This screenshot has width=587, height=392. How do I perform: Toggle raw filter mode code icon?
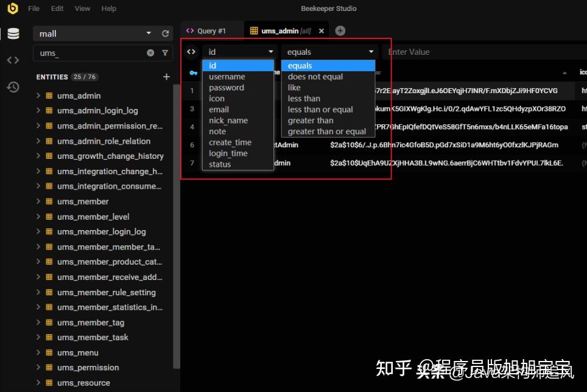pyautogui.click(x=191, y=52)
